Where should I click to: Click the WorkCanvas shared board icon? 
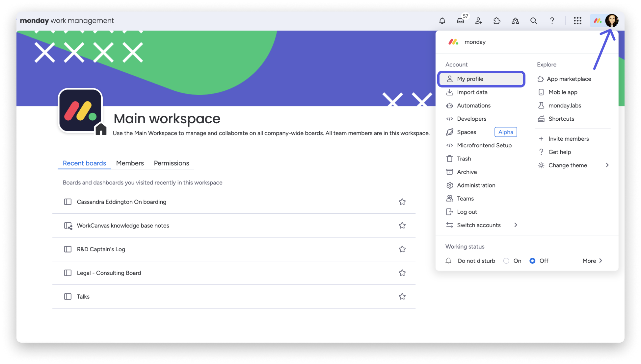click(x=68, y=226)
